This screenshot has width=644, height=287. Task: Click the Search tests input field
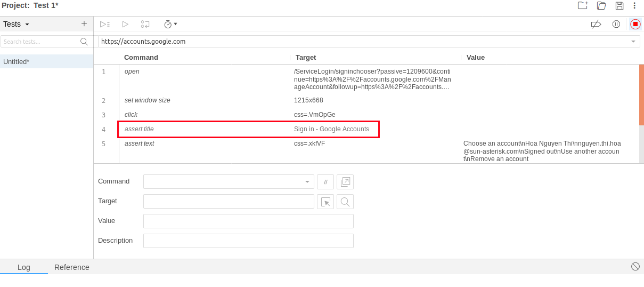pos(40,42)
